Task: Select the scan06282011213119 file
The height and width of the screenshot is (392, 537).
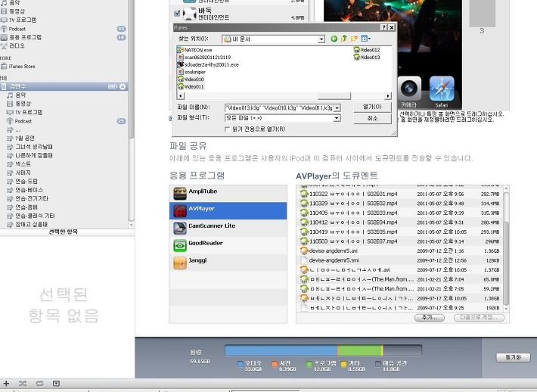Action: click(204, 58)
